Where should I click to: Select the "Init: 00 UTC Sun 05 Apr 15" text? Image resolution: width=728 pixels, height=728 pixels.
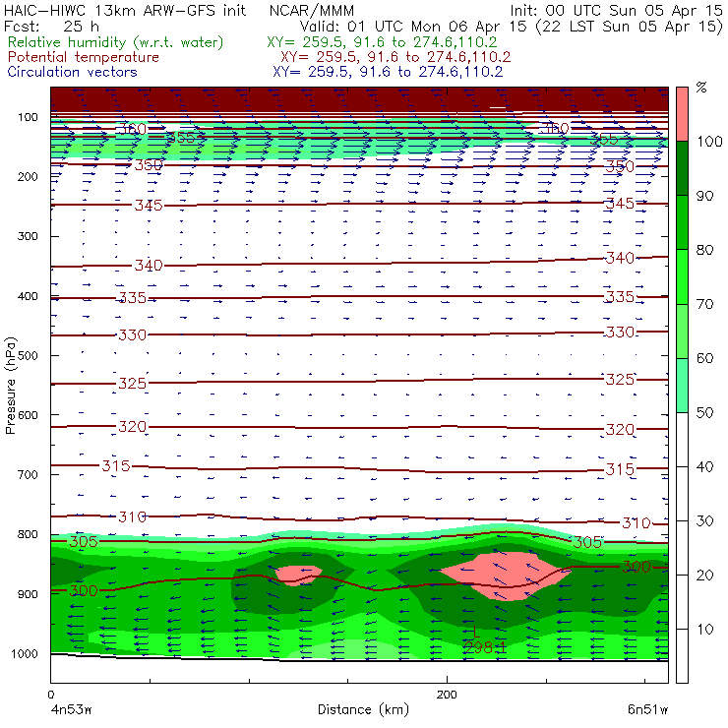616,10
